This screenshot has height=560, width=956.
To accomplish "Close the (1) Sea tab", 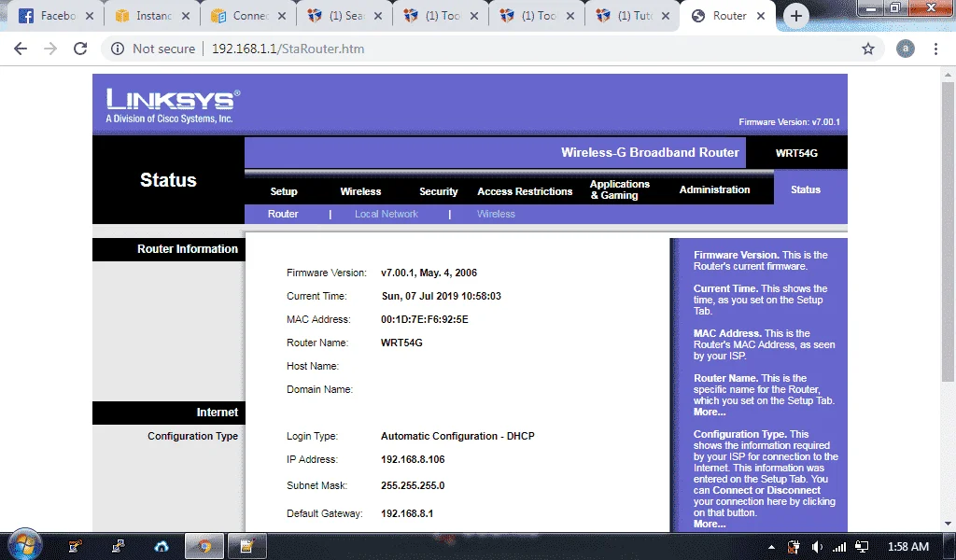I will click(x=378, y=17).
